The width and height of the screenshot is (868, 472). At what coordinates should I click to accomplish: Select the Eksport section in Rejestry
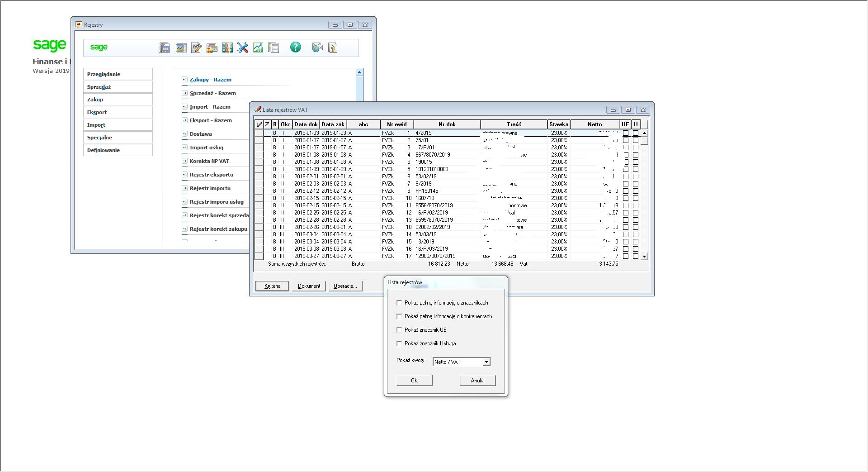click(x=118, y=112)
